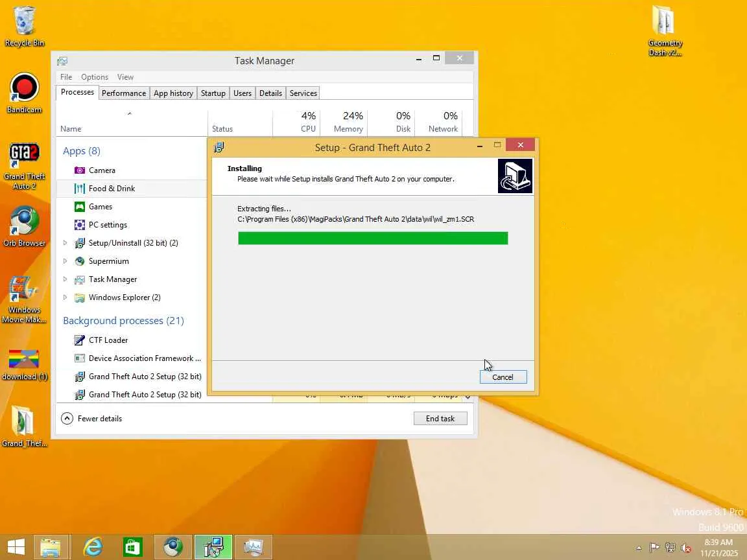747x560 pixels.
Task: Sort processes by Memory column
Action: point(344,124)
